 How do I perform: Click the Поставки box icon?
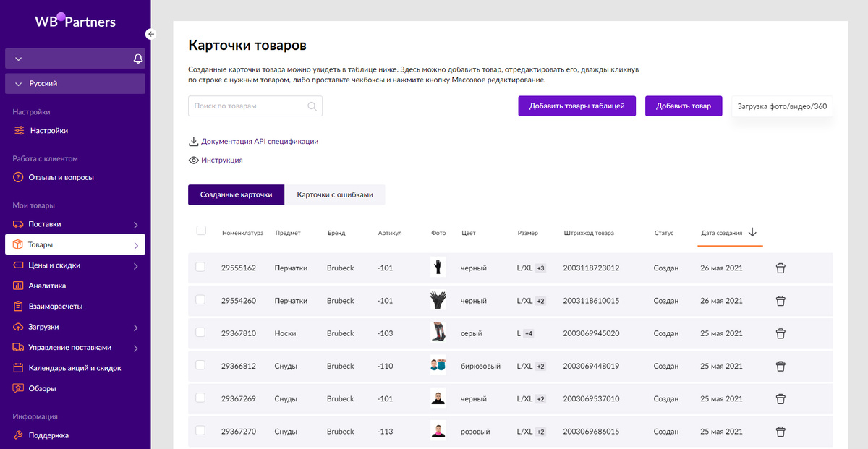(19, 224)
